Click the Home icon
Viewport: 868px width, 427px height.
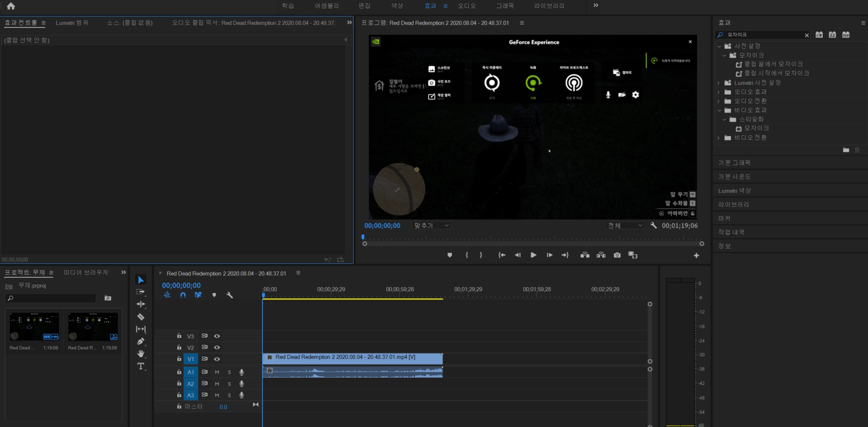pyautogui.click(x=11, y=6)
